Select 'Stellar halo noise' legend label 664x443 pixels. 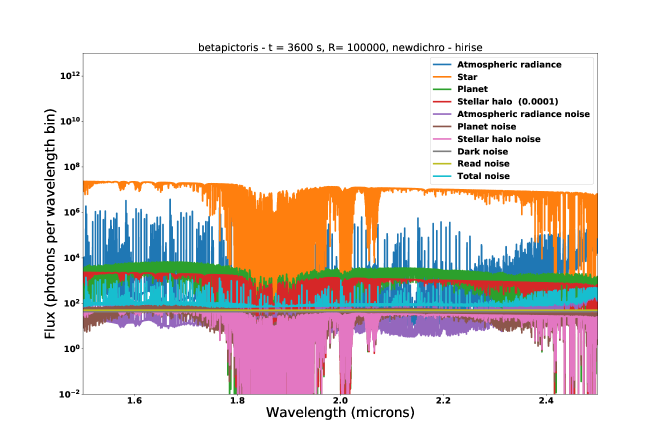coord(499,139)
